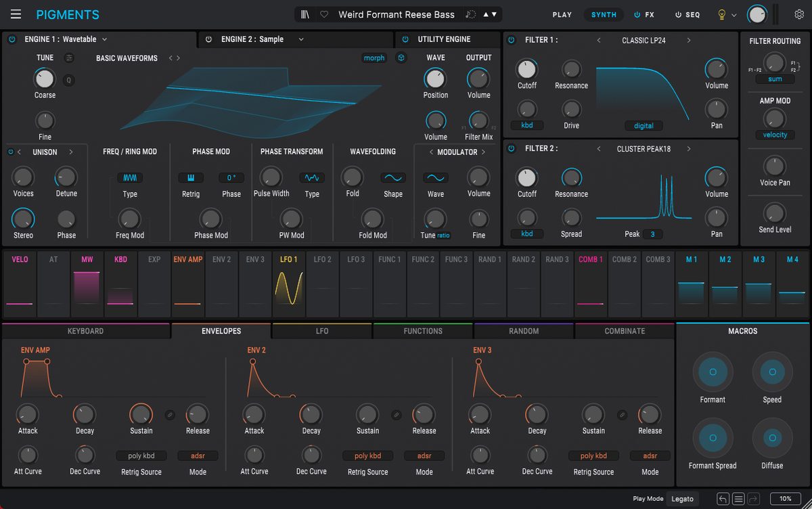Screen dimensions: 812x509
Task: Open the lightbulb tips dropdown chevron
Action: tap(734, 15)
